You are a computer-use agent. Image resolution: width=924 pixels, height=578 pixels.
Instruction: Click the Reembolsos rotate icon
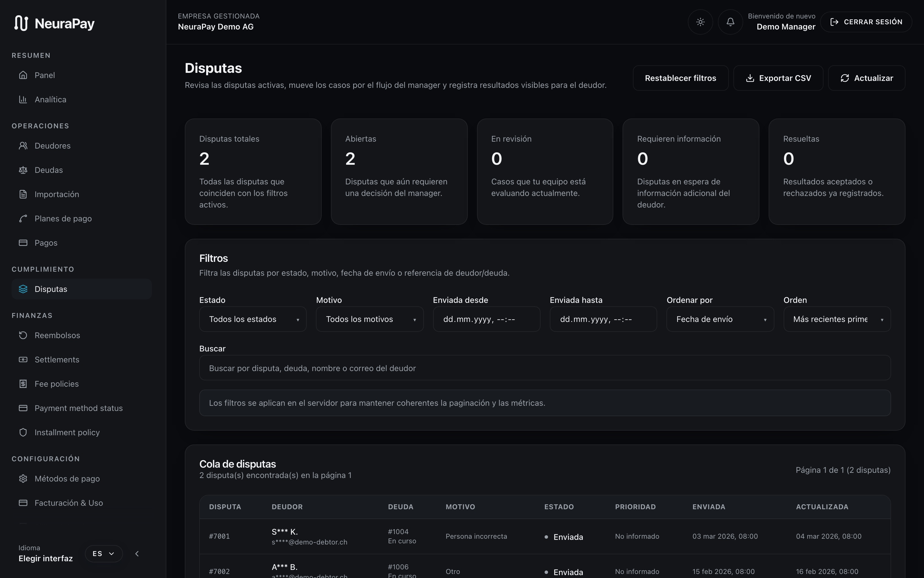pos(23,335)
